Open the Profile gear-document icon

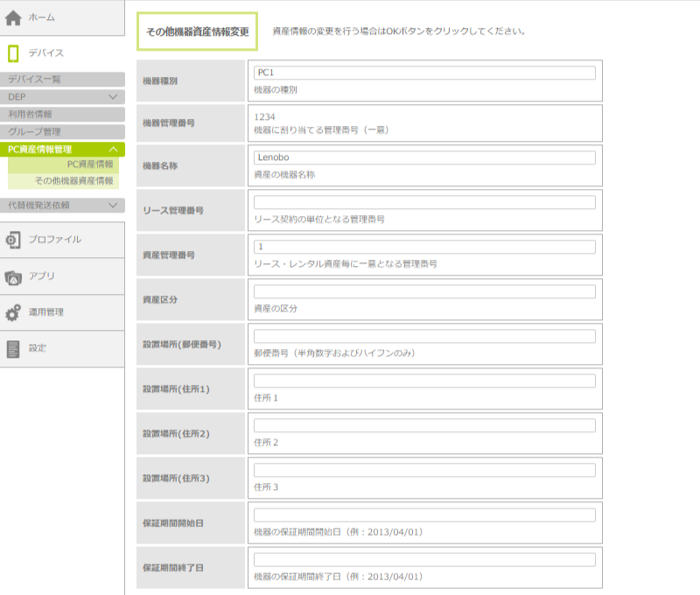[13, 240]
